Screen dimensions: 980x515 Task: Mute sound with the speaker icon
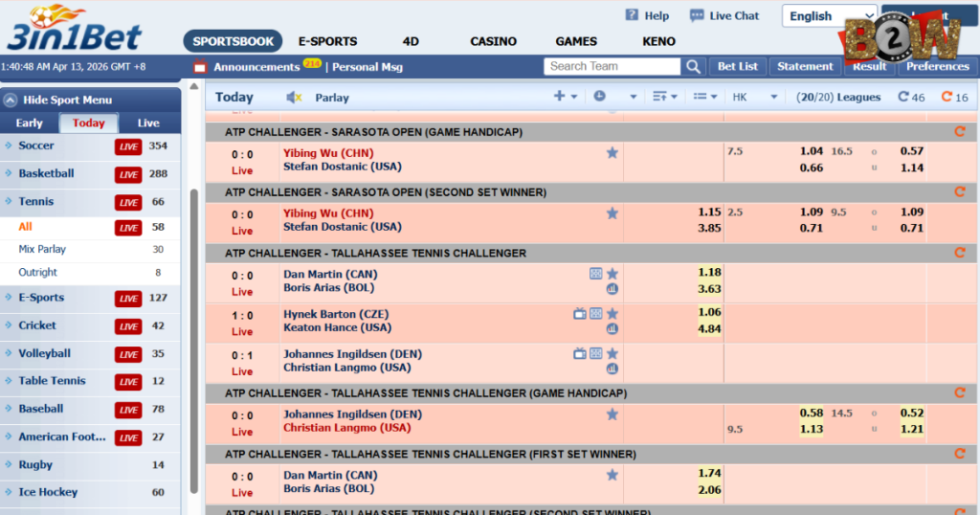294,97
